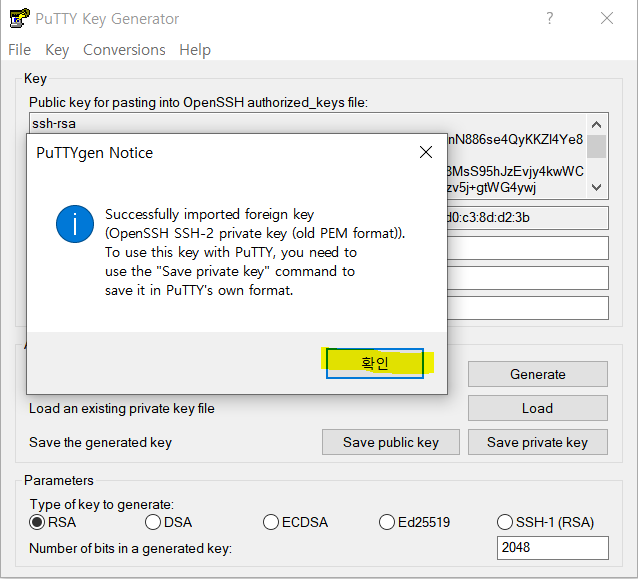638x579 pixels.
Task: Click the Generate button
Action: (537, 374)
